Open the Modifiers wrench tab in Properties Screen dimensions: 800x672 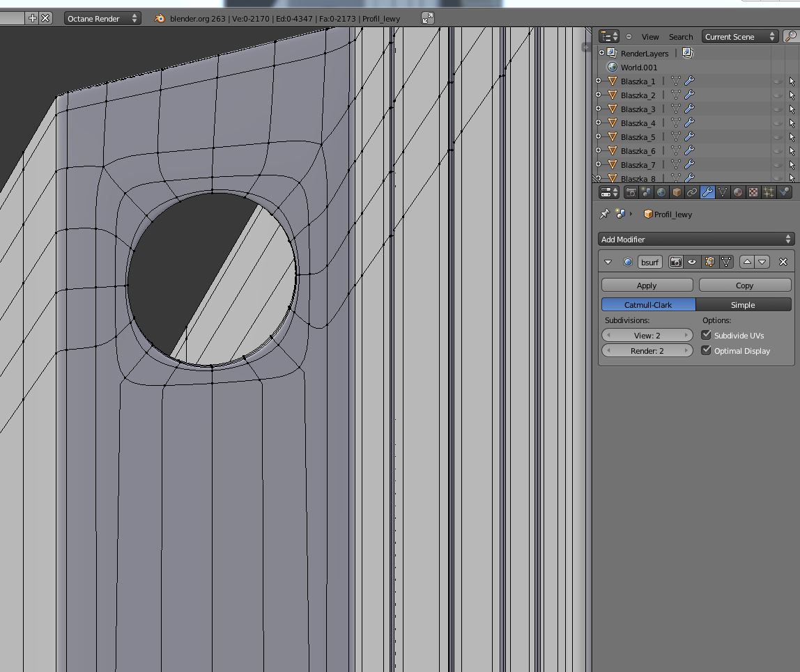(x=707, y=192)
